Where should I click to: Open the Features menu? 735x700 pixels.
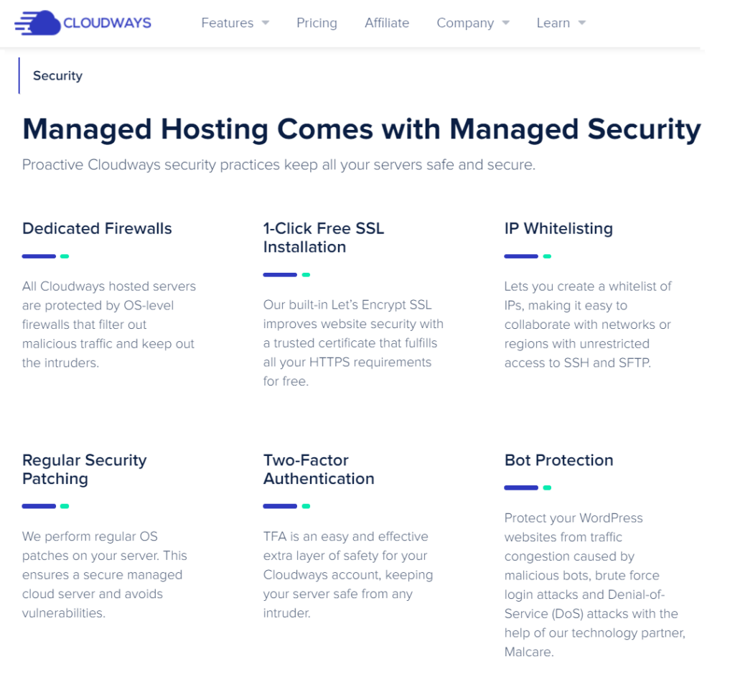[x=228, y=23]
